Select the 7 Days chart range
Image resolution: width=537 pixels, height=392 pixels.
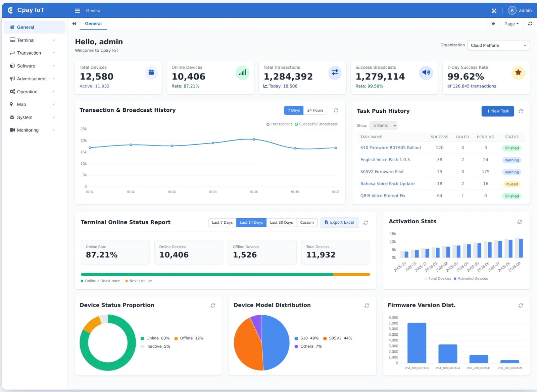[x=294, y=110]
